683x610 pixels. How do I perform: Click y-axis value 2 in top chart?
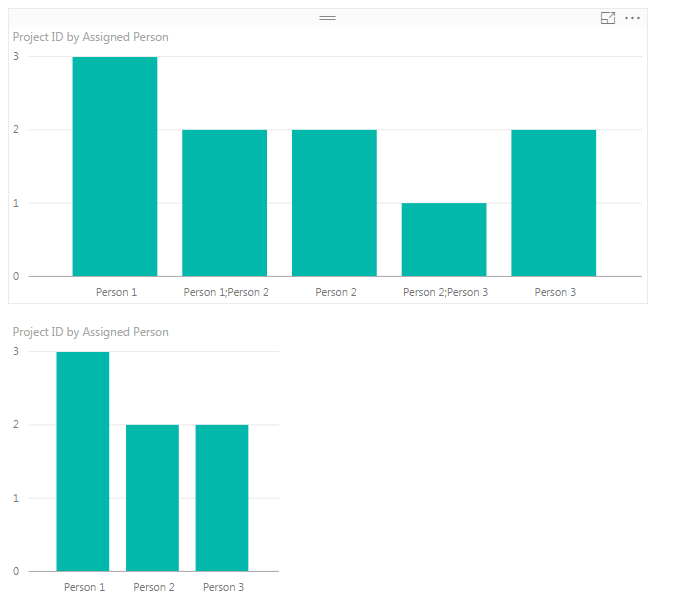[16, 129]
